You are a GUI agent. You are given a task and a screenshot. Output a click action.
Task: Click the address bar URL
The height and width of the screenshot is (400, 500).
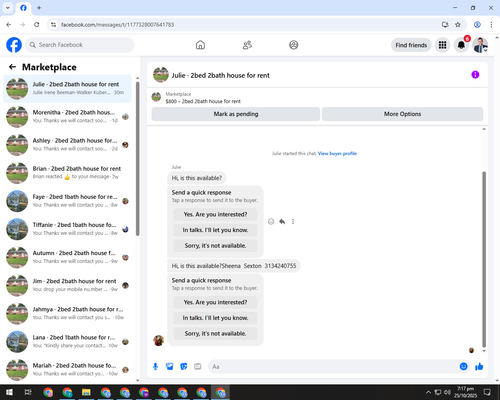pos(117,25)
